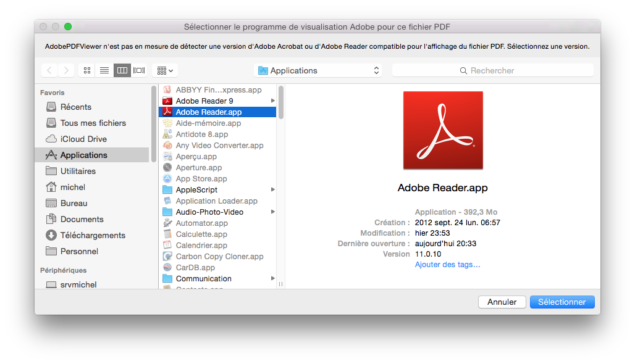Click the sidebar scrollbar
Image resolution: width=635 pixels, height=364 pixels.
pyautogui.click(x=154, y=124)
